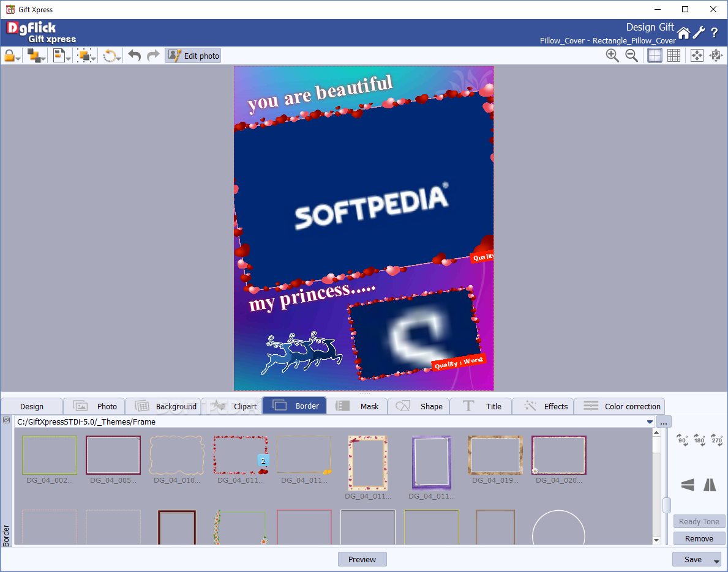Click the vertical flip border icon
This screenshot has height=572, width=728.
coord(688,485)
